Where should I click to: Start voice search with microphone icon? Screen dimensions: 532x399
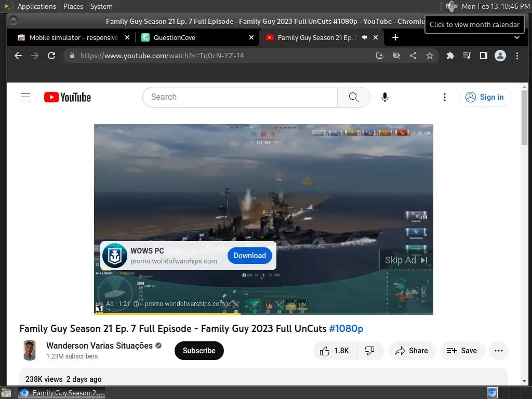coord(385,97)
